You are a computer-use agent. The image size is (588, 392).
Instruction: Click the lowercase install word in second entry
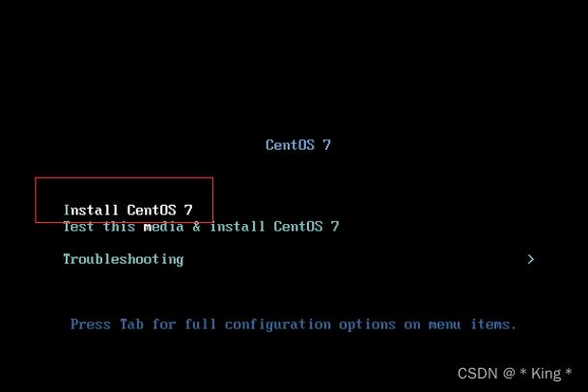pyautogui.click(x=238, y=227)
